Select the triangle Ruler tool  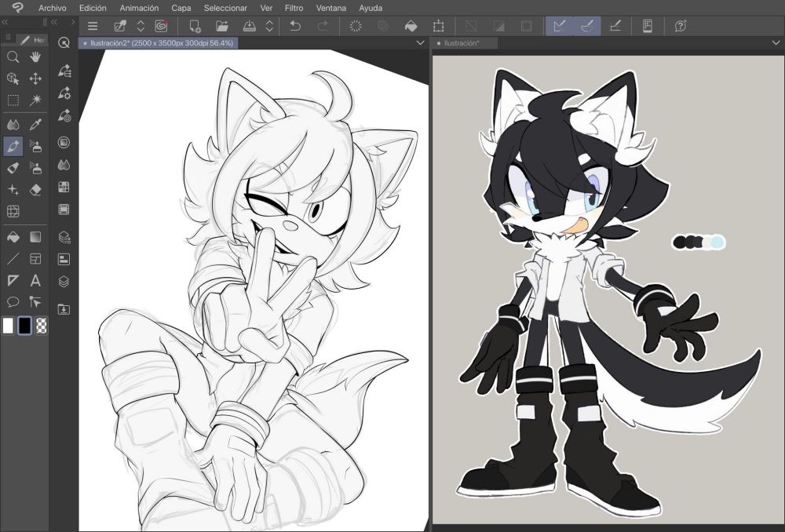(x=13, y=280)
